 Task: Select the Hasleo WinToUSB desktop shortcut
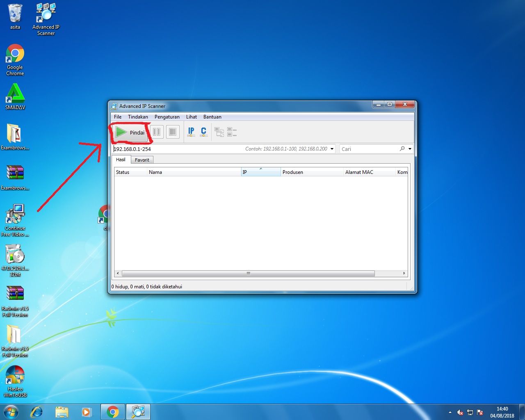click(x=15, y=381)
